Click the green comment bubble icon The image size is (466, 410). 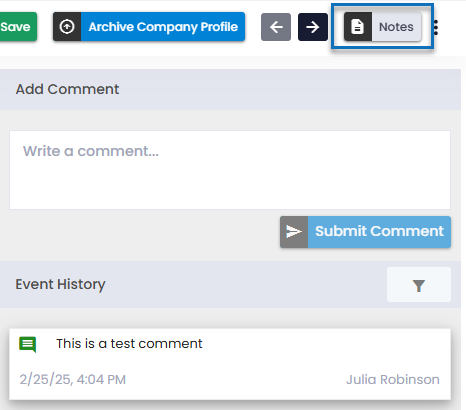click(x=28, y=344)
